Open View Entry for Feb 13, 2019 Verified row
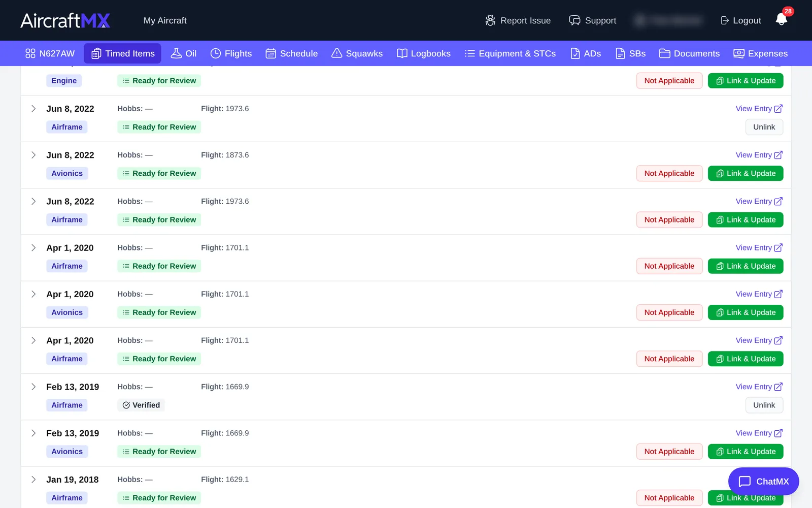Screen dimensions: 812x508 point(759,387)
